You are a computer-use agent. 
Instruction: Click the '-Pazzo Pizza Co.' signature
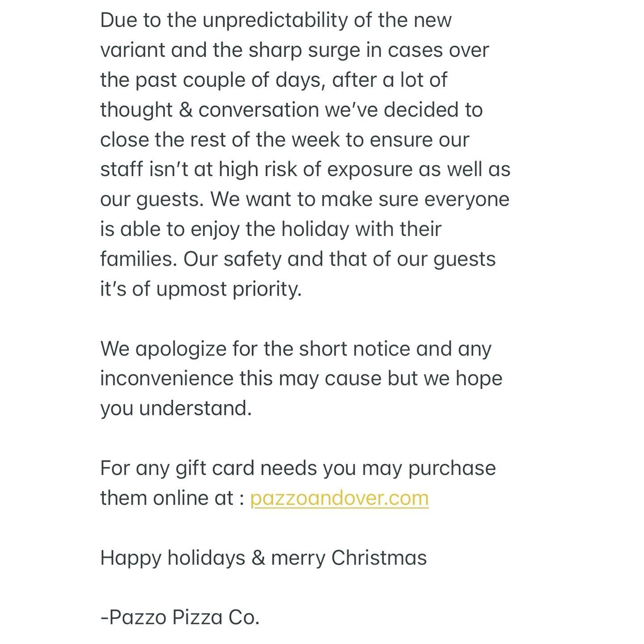(180, 617)
